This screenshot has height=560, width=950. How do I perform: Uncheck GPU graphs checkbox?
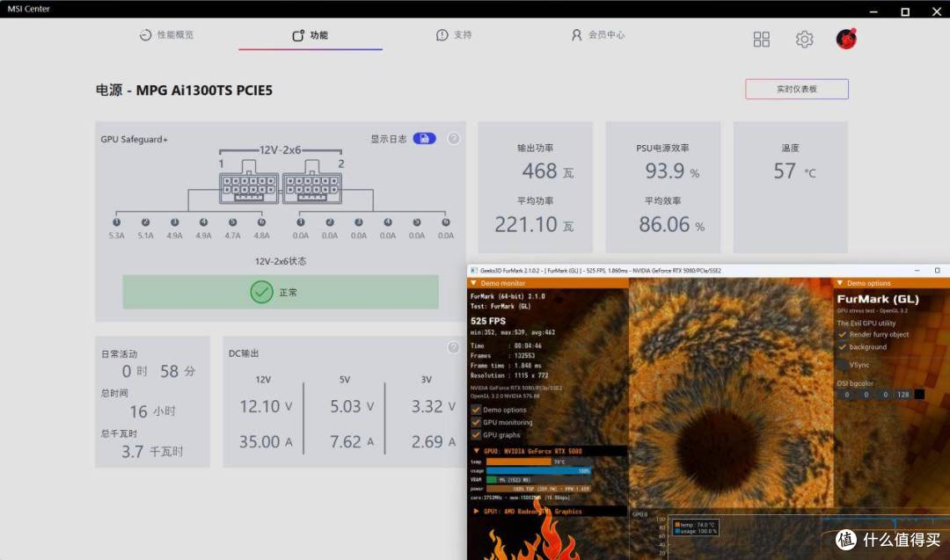tap(476, 434)
